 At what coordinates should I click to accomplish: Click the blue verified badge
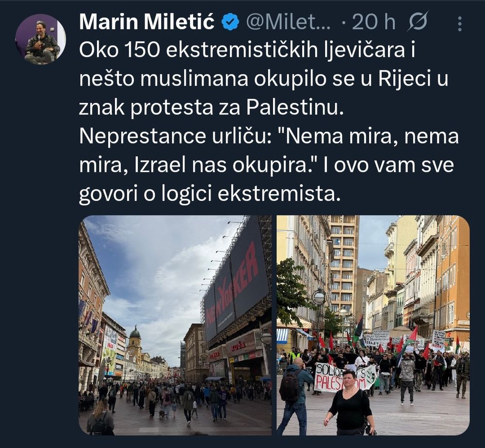230,22
